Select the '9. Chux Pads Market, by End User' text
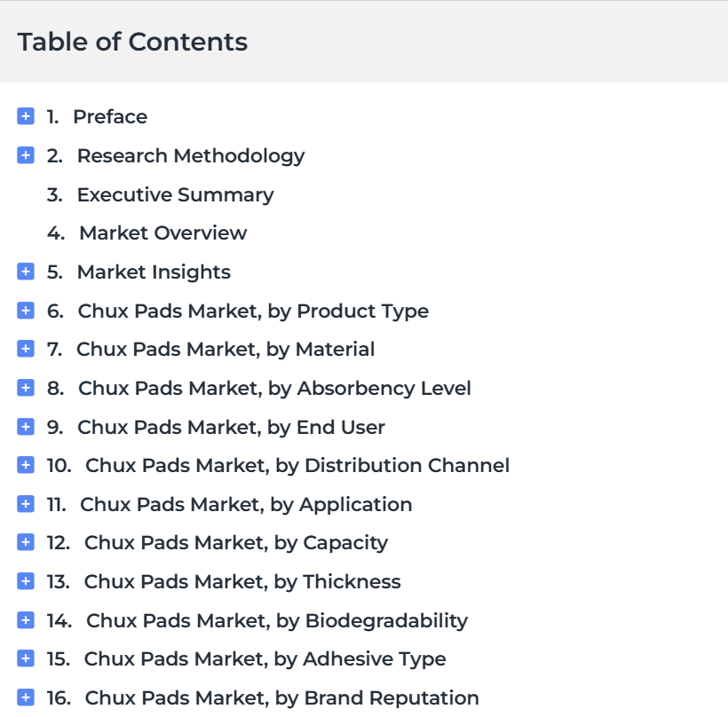This screenshot has height=717, width=728. coord(216,428)
